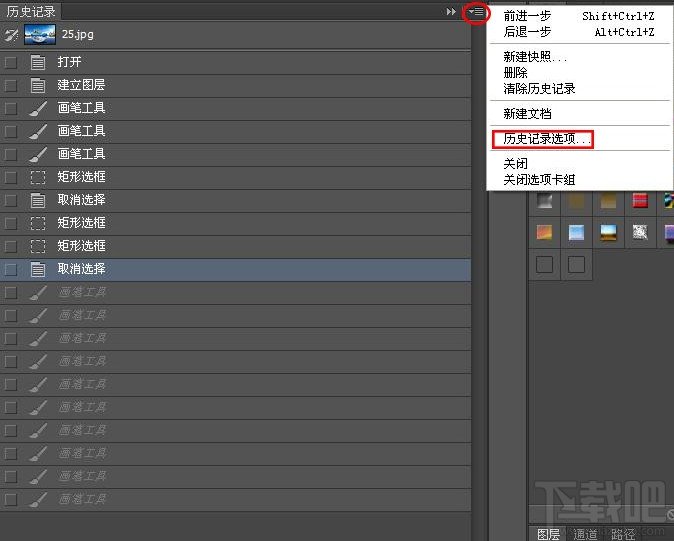Switch to the 历史记录 panel tab

pos(31,11)
